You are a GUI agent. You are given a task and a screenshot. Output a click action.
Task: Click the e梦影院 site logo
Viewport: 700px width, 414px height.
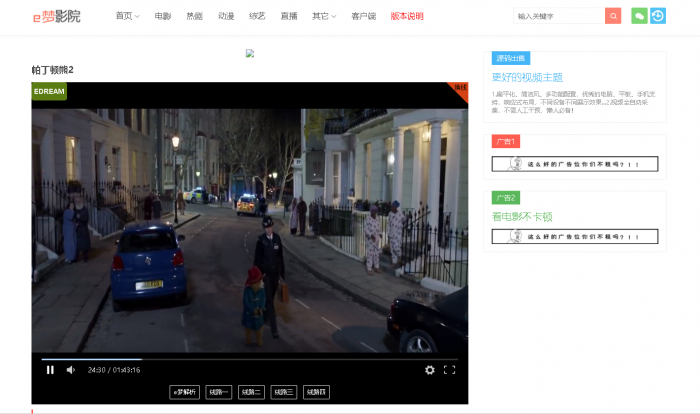click(56, 16)
